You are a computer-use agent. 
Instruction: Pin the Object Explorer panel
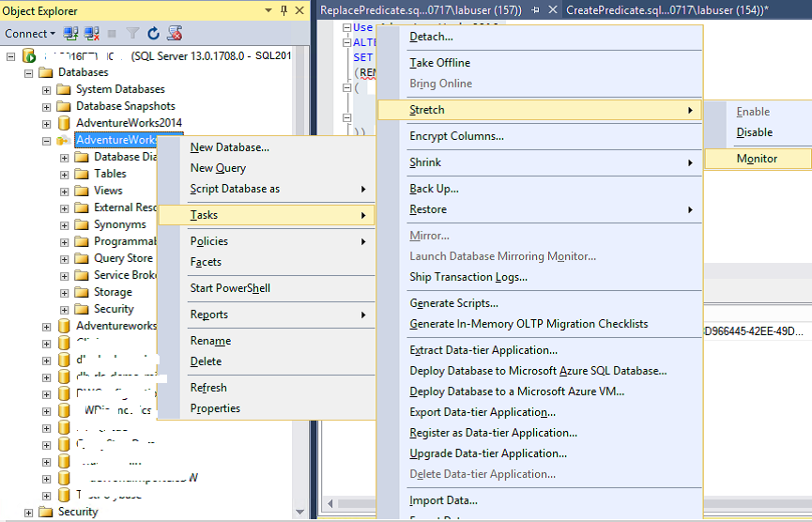(283, 10)
